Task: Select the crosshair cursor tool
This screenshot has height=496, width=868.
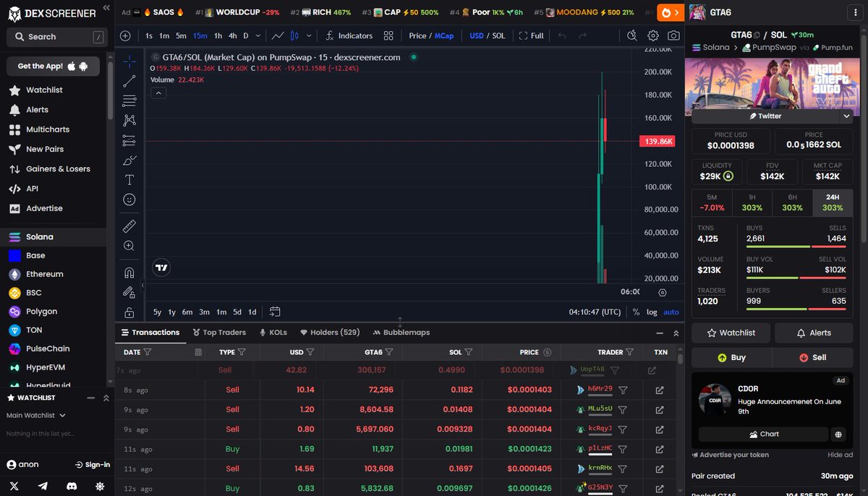Action: 129,61
